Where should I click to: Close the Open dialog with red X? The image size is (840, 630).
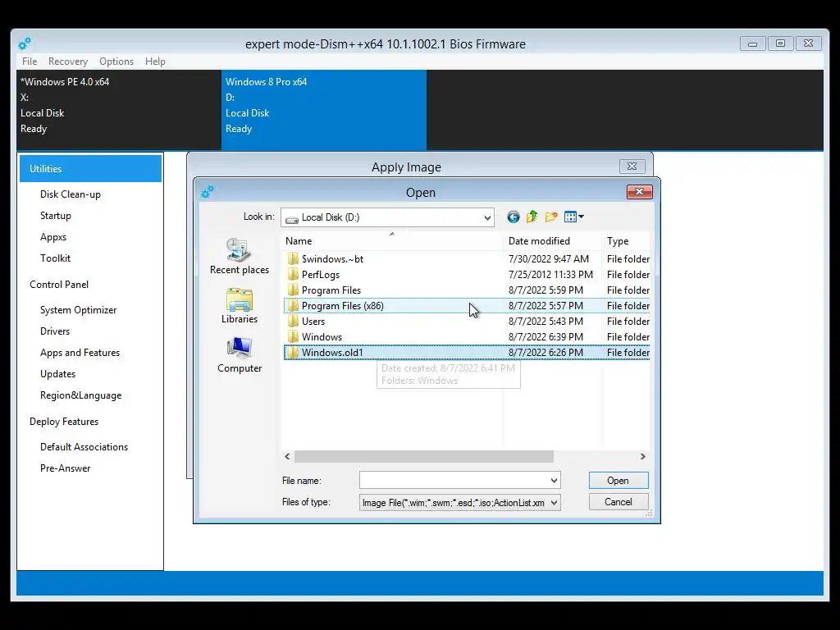[x=640, y=192]
